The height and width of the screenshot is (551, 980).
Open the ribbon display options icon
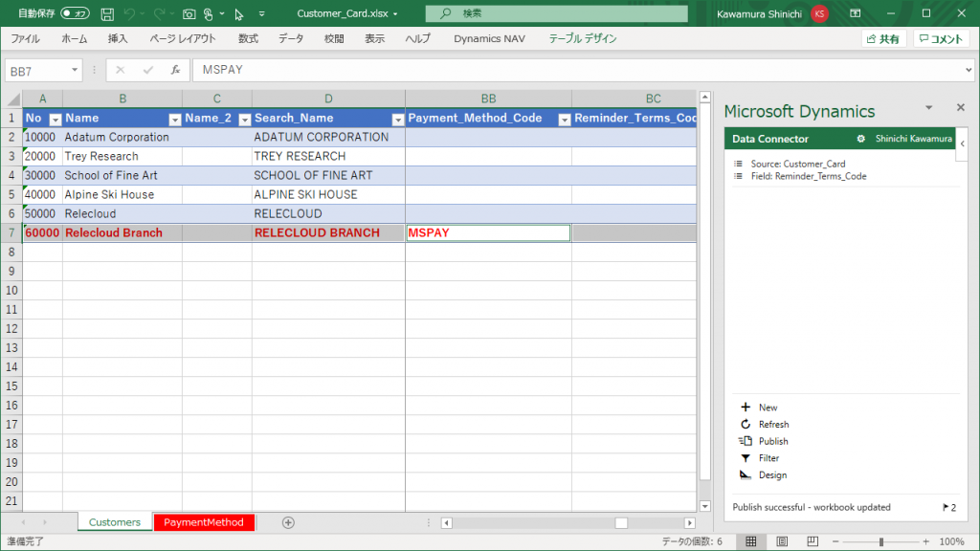(x=855, y=13)
